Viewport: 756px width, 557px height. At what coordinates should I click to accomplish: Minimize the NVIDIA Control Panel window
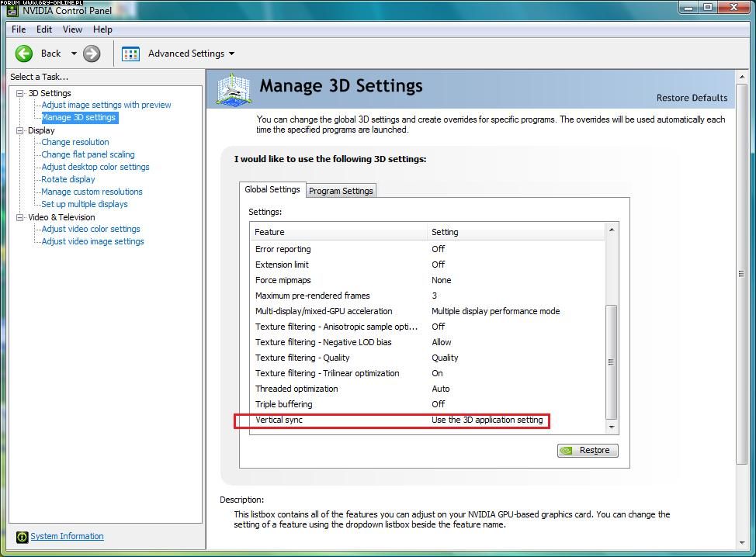click(x=688, y=7)
